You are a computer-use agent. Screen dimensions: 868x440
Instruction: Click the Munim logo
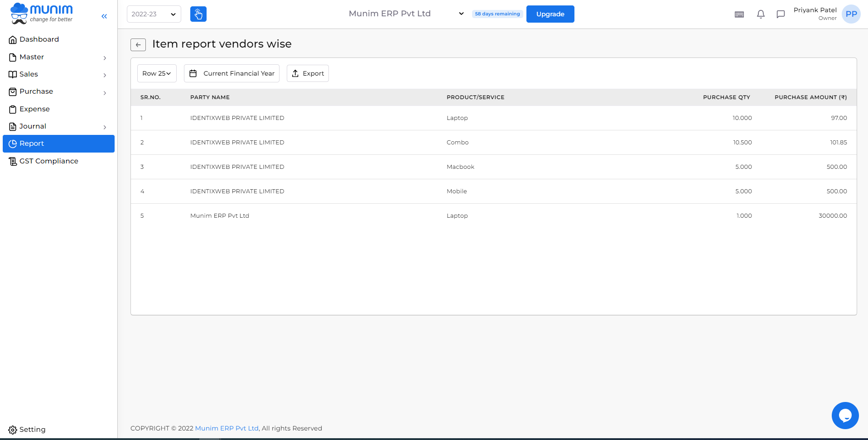[x=42, y=14]
